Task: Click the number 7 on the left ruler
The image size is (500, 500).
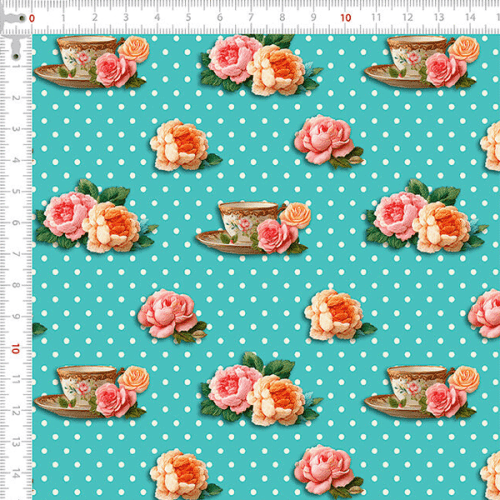Action: click(x=16, y=254)
